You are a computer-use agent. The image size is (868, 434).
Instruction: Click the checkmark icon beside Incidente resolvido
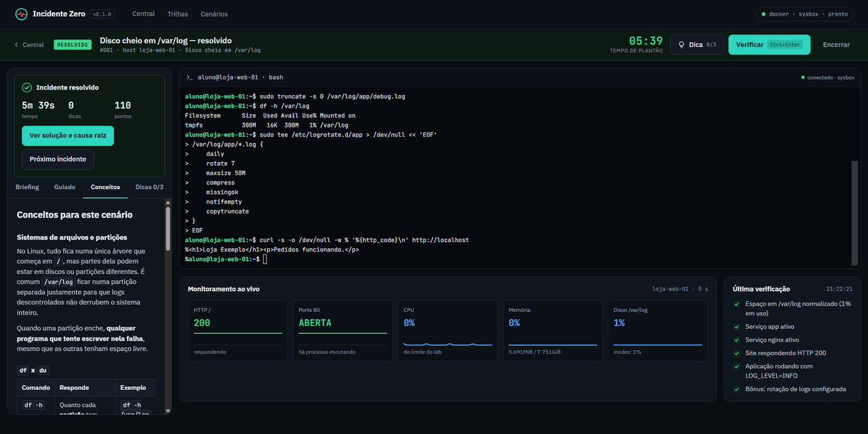click(27, 87)
